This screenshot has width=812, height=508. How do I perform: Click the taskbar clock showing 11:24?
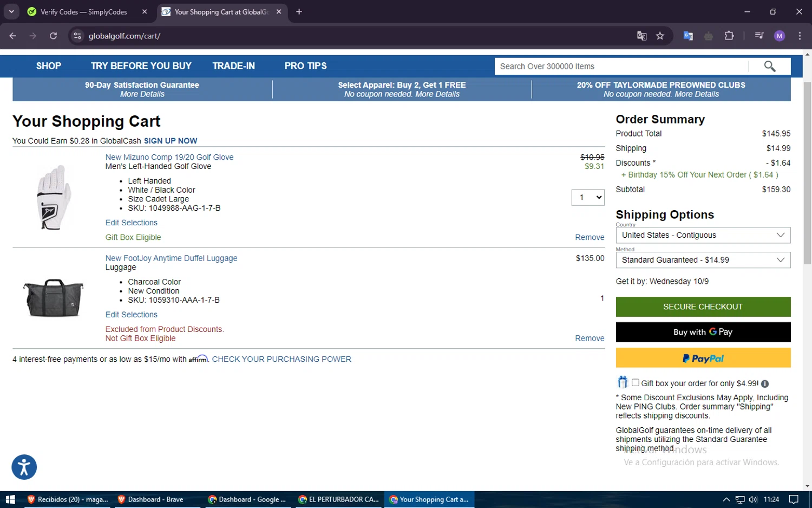point(771,499)
